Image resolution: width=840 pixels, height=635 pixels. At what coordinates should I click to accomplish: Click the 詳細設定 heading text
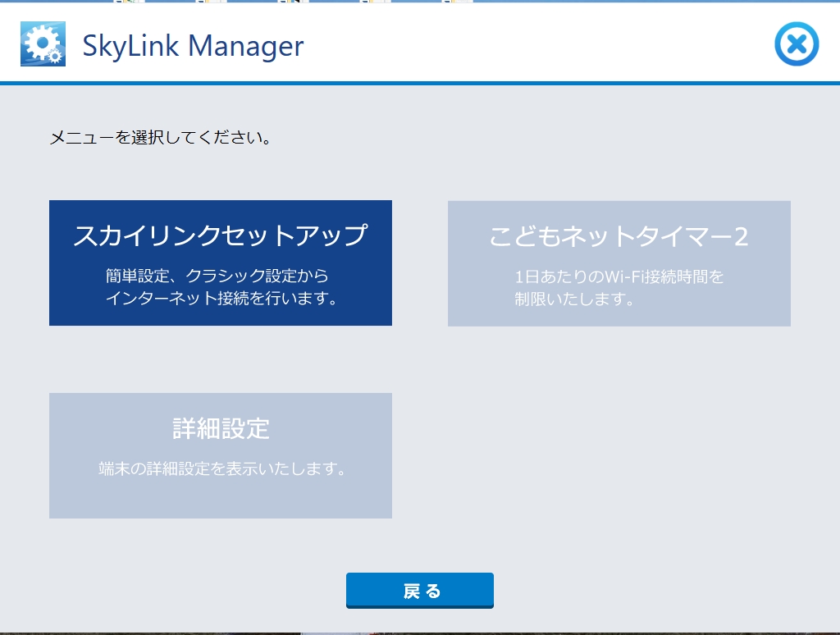[x=220, y=428]
